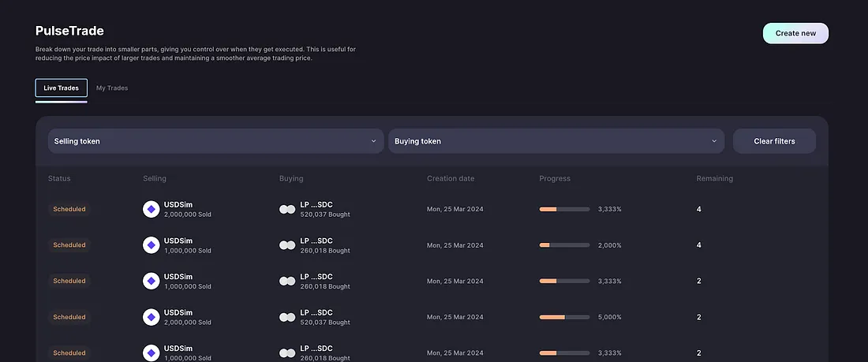Click the progress bar showing 2,000%
The height and width of the screenshot is (362, 868).
coord(564,245)
